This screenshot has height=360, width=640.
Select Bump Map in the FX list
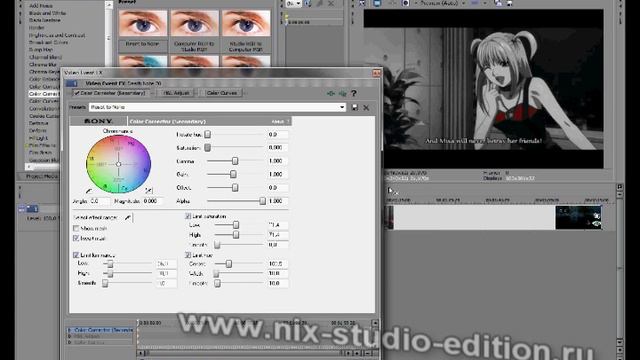(41, 50)
